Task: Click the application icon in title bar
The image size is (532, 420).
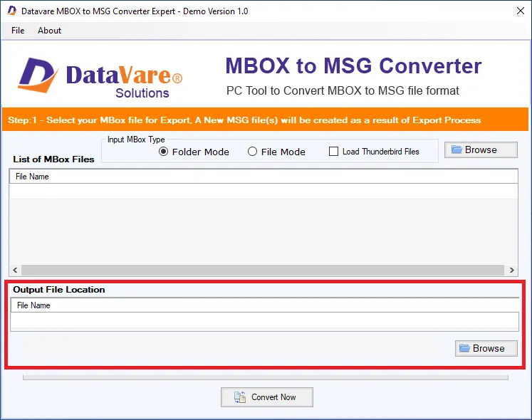Action: click(x=12, y=11)
